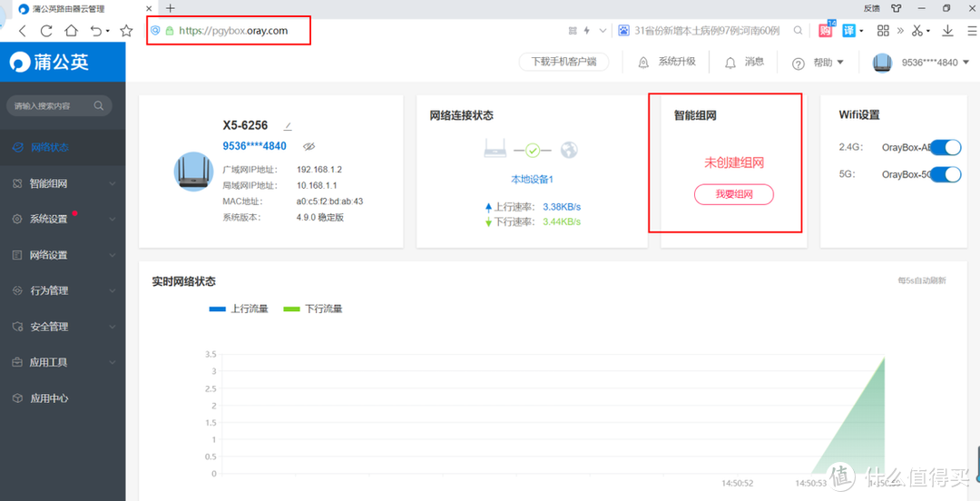Toggle 下行流量 legend series
This screenshot has width=980, height=501.
click(313, 309)
